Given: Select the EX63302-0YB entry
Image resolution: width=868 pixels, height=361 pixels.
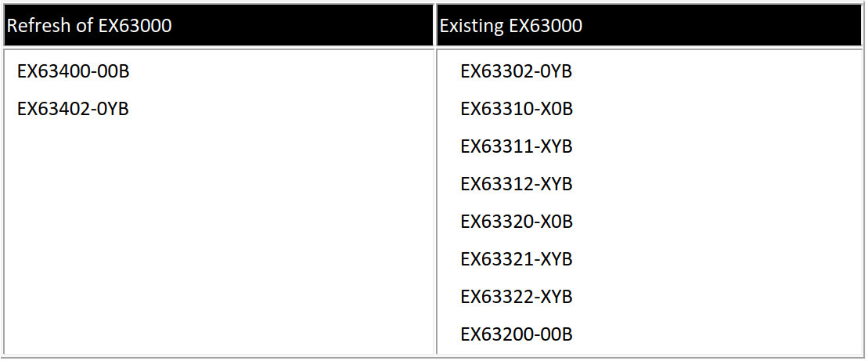Looking at the screenshot, I should 517,71.
